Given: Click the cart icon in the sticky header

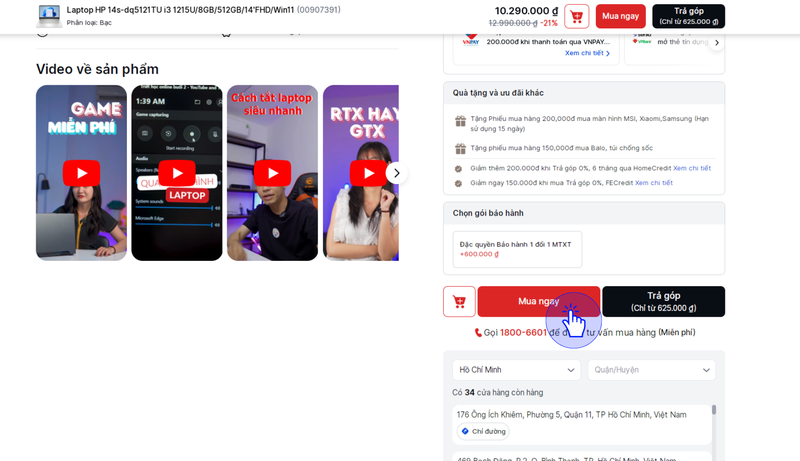Looking at the screenshot, I should pos(577,16).
